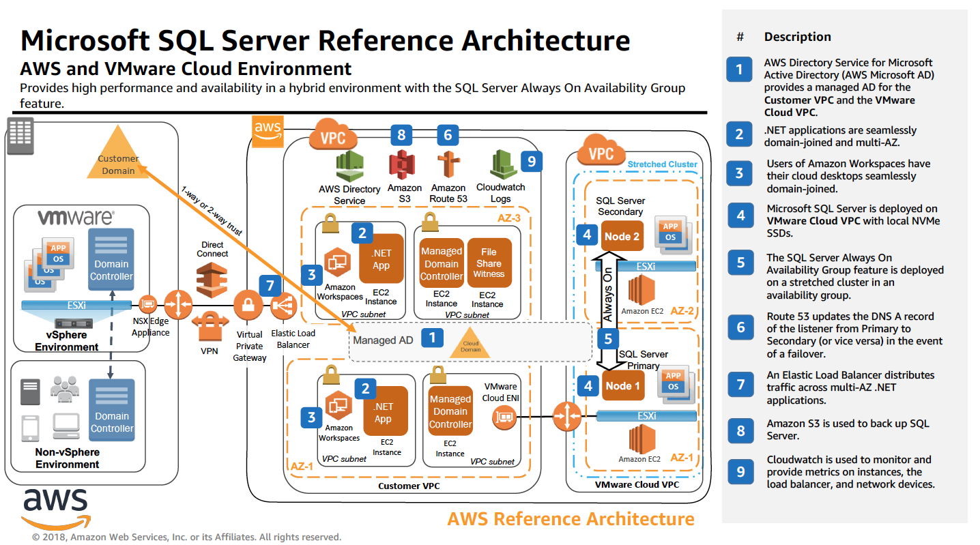Select the 'SQL Server Secondary' label
The height and width of the screenshot is (545, 980).
(x=620, y=206)
